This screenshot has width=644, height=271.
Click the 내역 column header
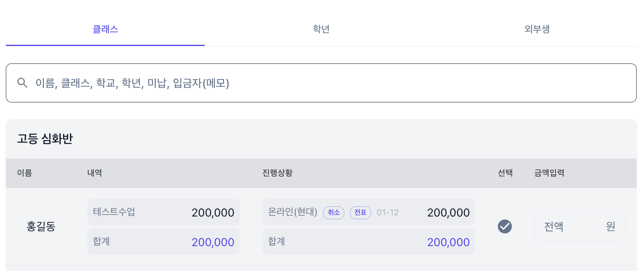(x=95, y=173)
